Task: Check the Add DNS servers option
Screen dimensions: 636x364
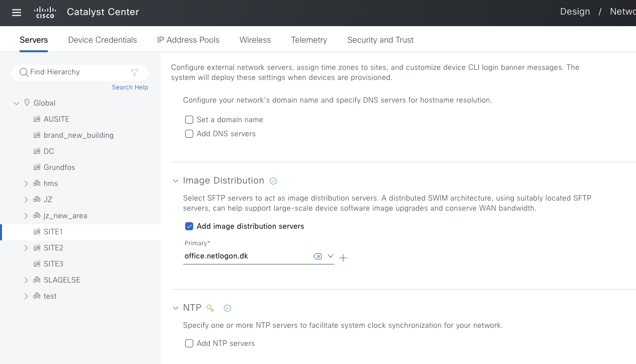Action: coord(189,134)
